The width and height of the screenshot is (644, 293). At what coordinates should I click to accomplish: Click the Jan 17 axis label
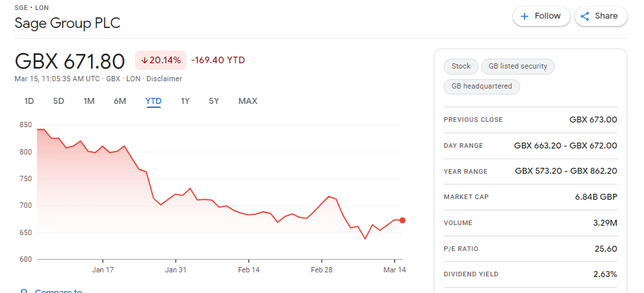[102, 270]
